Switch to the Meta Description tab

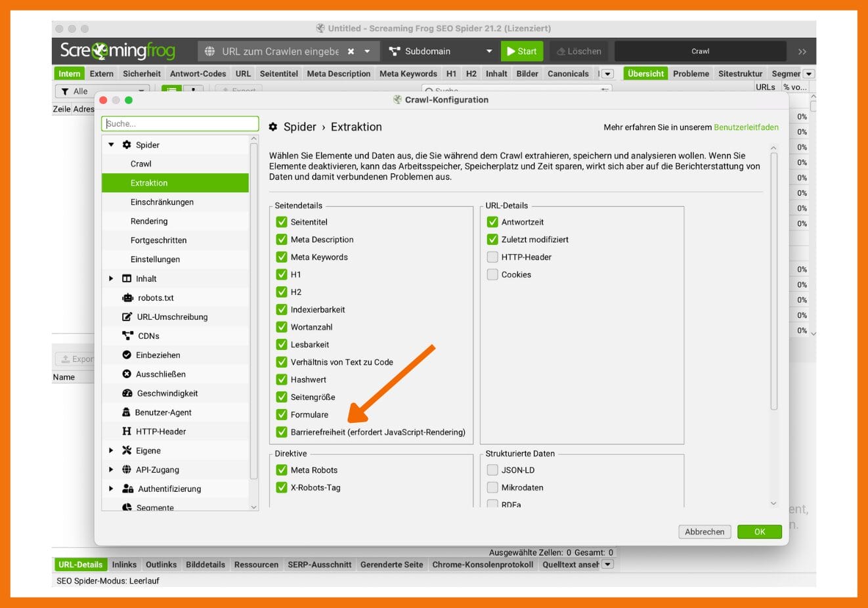point(338,74)
